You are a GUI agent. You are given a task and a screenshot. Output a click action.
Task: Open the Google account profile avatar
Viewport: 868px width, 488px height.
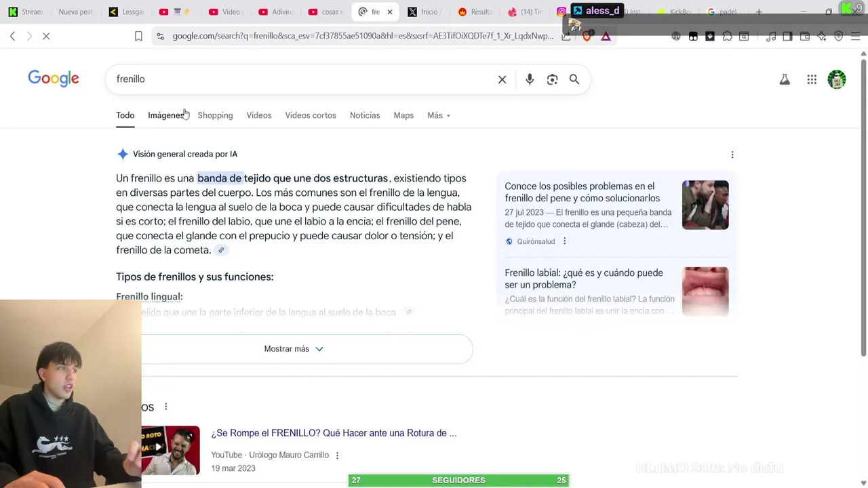pyautogui.click(x=837, y=79)
